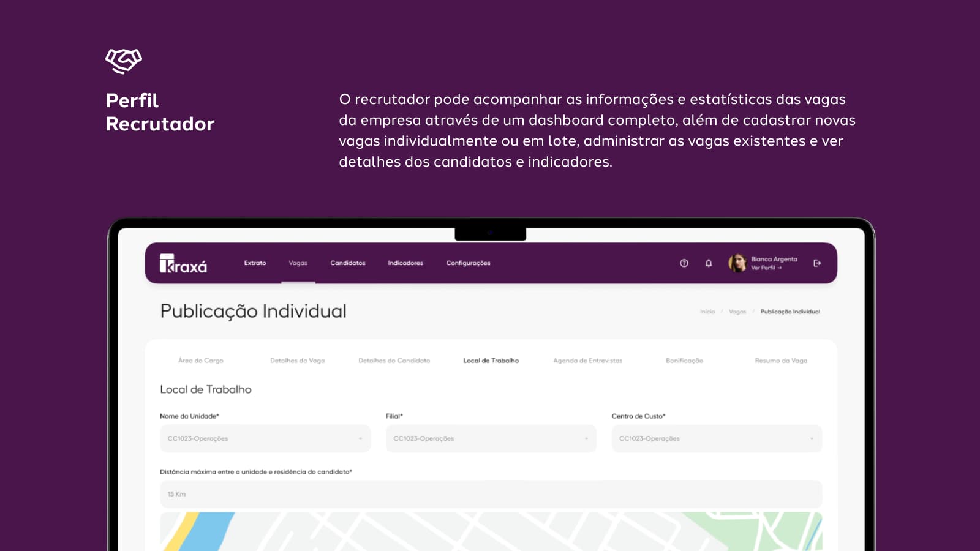Image resolution: width=980 pixels, height=551 pixels.
Task: Go to Candidatos in navbar
Action: click(348, 263)
